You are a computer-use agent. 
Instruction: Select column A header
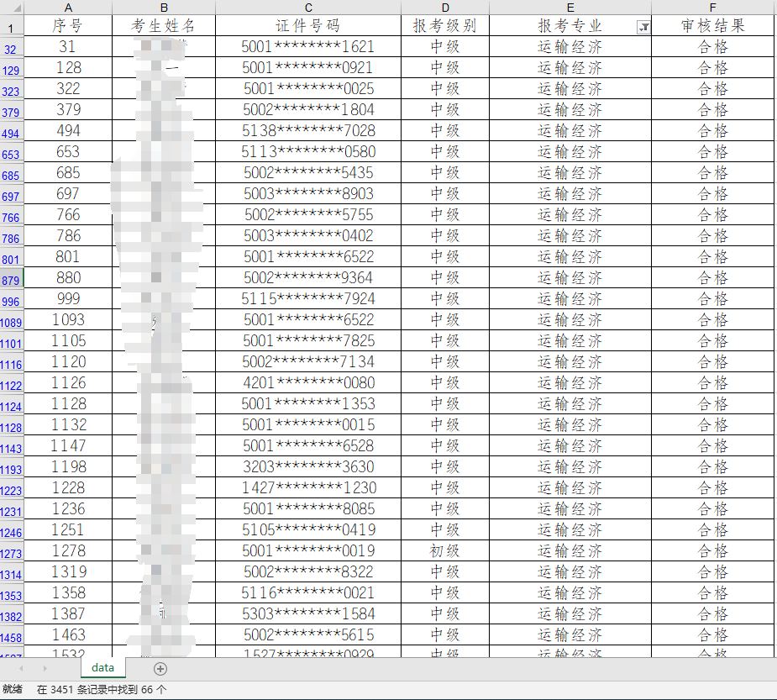pos(68,8)
